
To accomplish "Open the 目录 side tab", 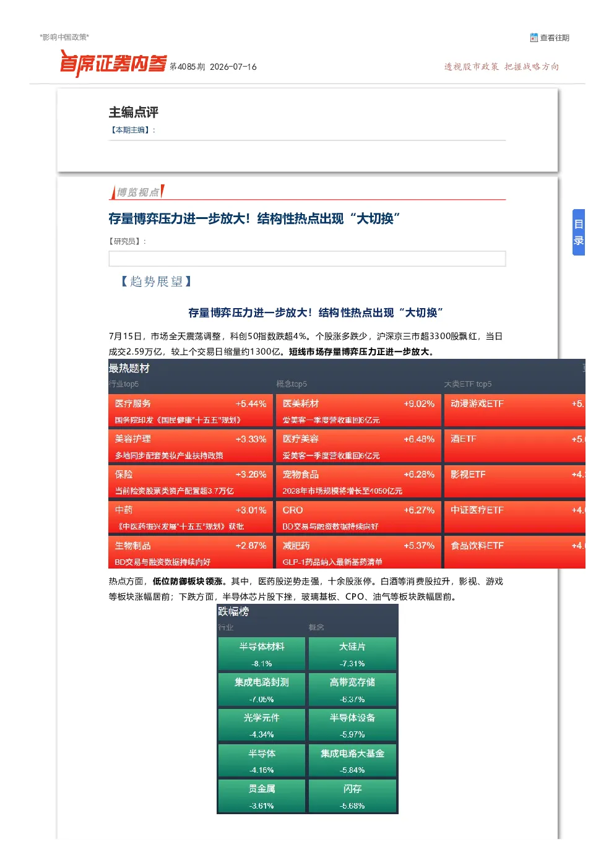I will 579,233.
